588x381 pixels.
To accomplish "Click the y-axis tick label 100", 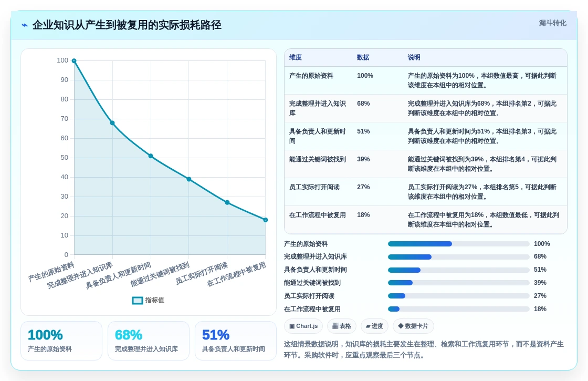I will coord(62,60).
